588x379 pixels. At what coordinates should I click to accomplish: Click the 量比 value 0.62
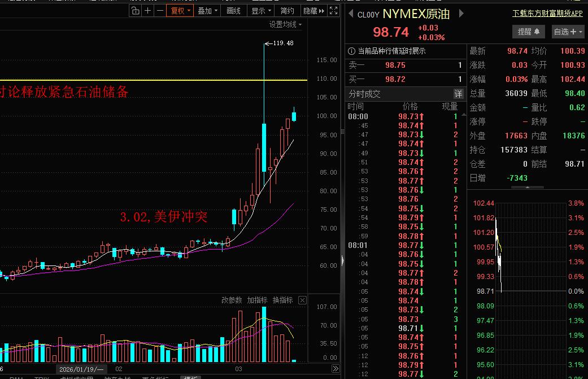(577, 107)
